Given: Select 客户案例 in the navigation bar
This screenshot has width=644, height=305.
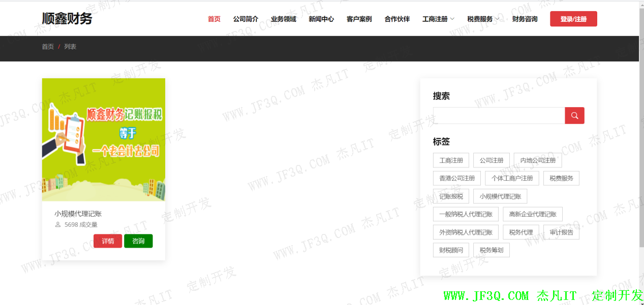Looking at the screenshot, I should [359, 19].
